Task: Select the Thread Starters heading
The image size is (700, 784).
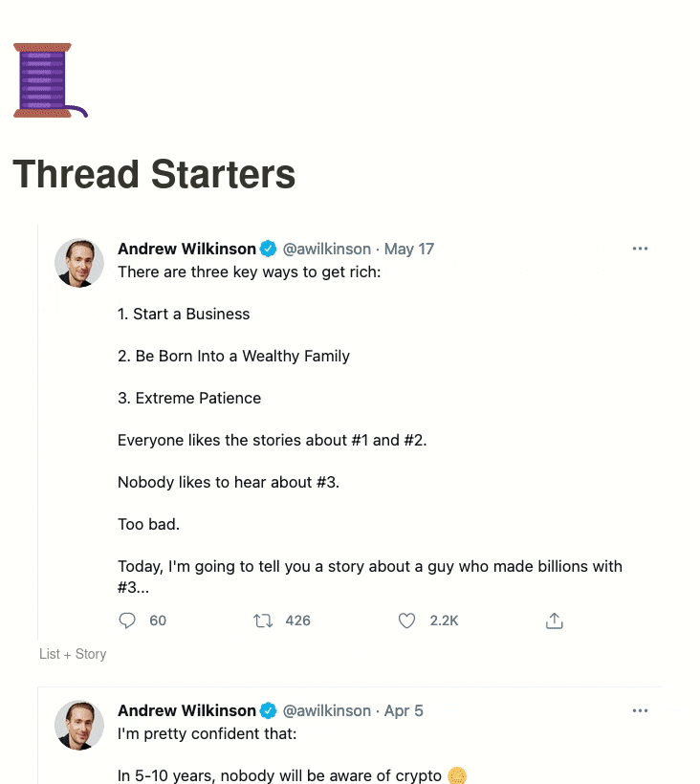Action: [x=154, y=175]
